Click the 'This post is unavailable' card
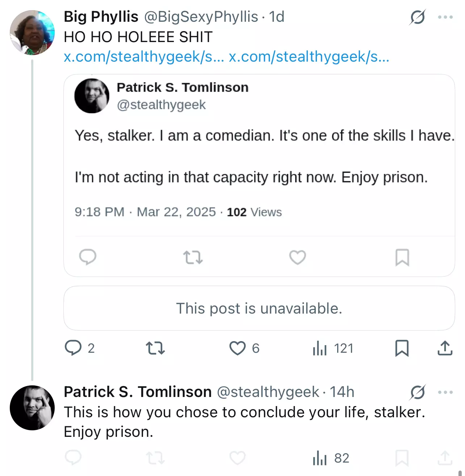 tap(259, 308)
